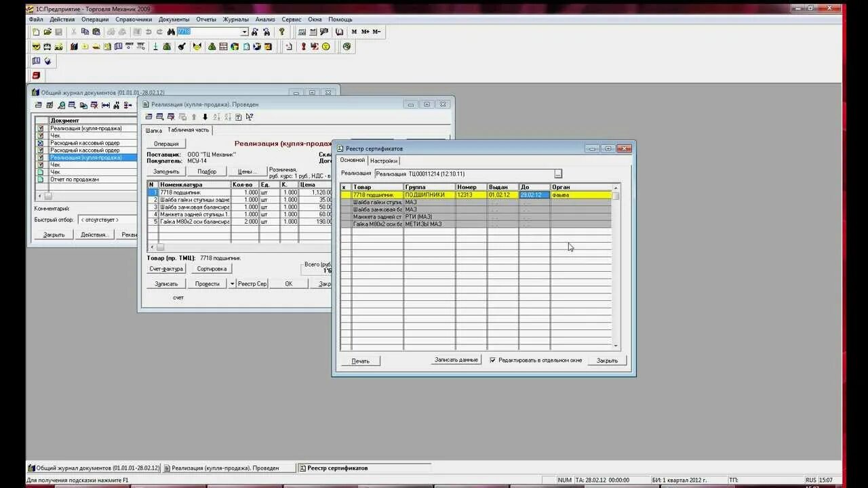The height and width of the screenshot is (488, 868).
Task: Click the paintbrush icon in second toolbar
Action: pos(181,47)
